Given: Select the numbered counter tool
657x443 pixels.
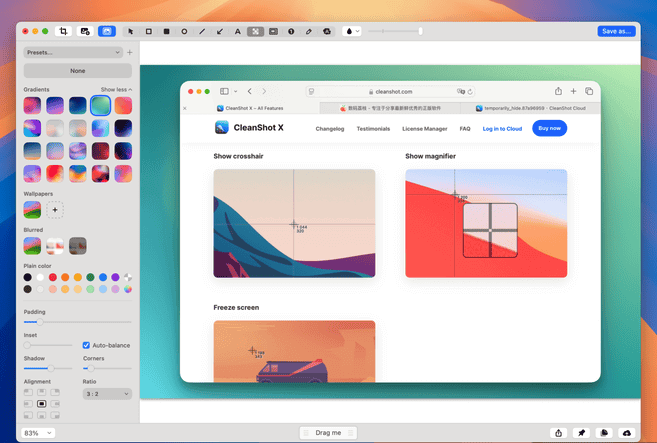Looking at the screenshot, I should (x=291, y=31).
